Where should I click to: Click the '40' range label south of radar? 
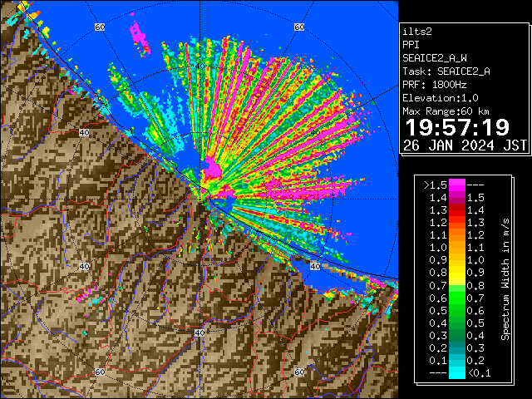[x=199, y=332]
